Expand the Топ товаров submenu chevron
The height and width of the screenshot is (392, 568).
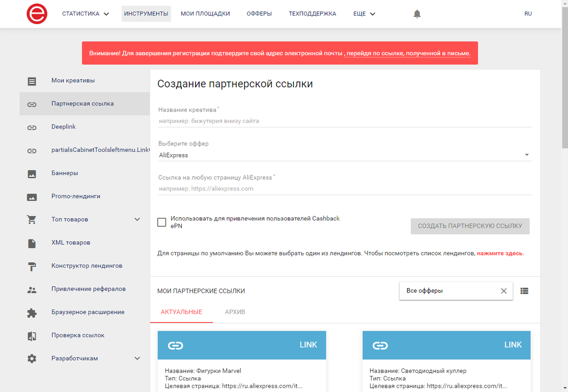coord(137,219)
